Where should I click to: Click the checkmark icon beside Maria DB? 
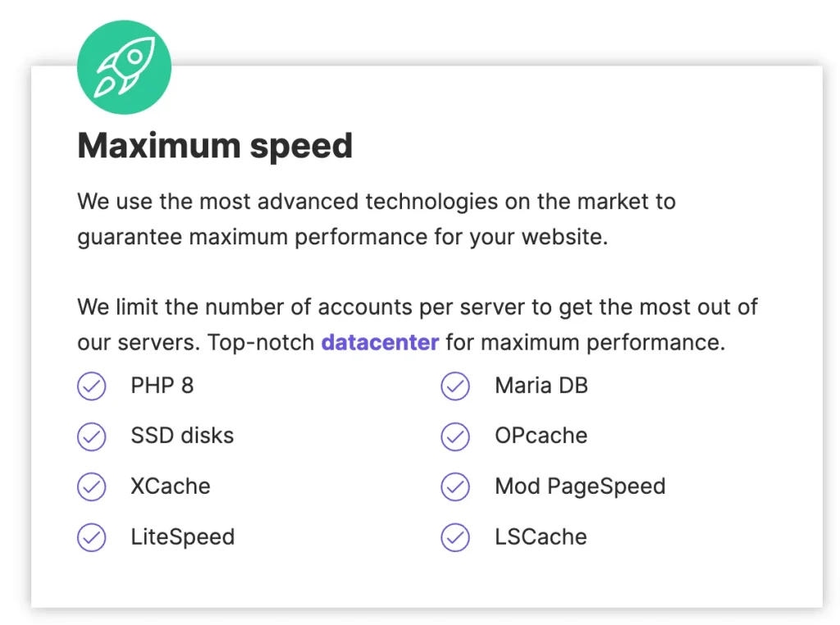(x=455, y=386)
